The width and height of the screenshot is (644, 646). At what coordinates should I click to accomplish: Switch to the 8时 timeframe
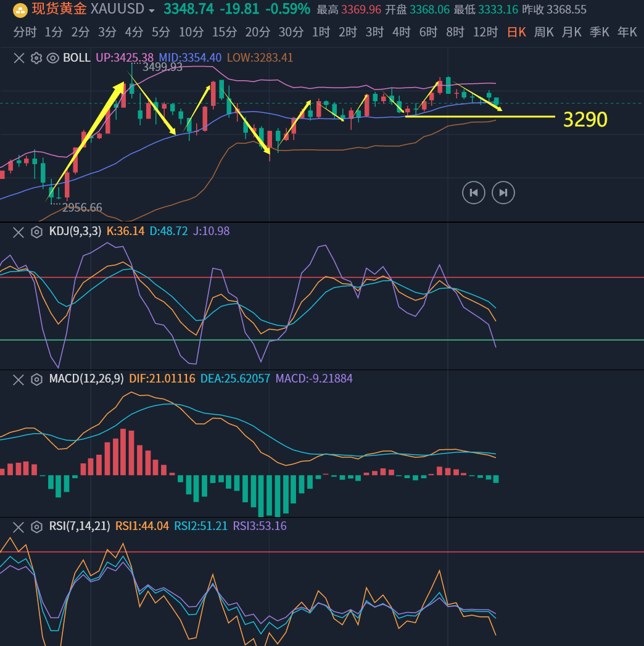point(455,31)
